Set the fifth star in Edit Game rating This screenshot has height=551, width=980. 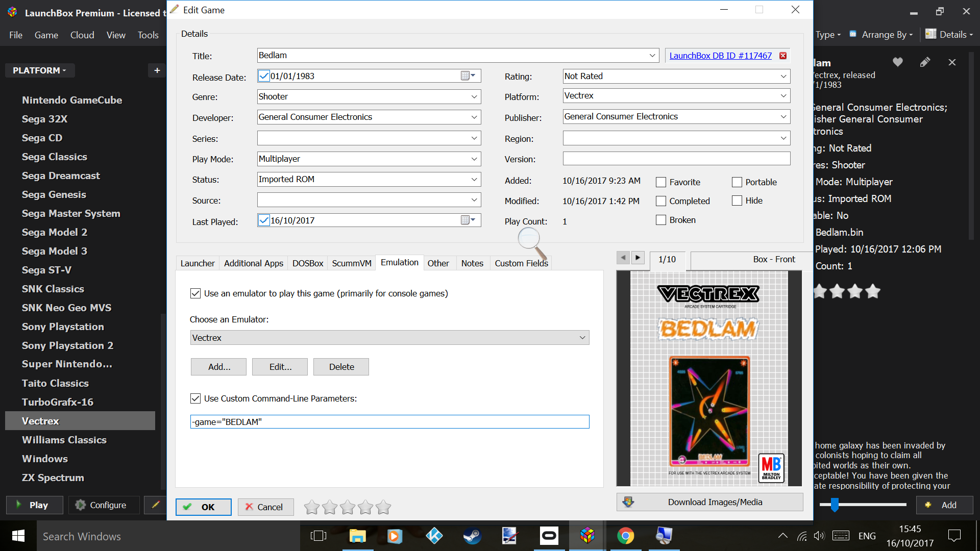(x=383, y=507)
